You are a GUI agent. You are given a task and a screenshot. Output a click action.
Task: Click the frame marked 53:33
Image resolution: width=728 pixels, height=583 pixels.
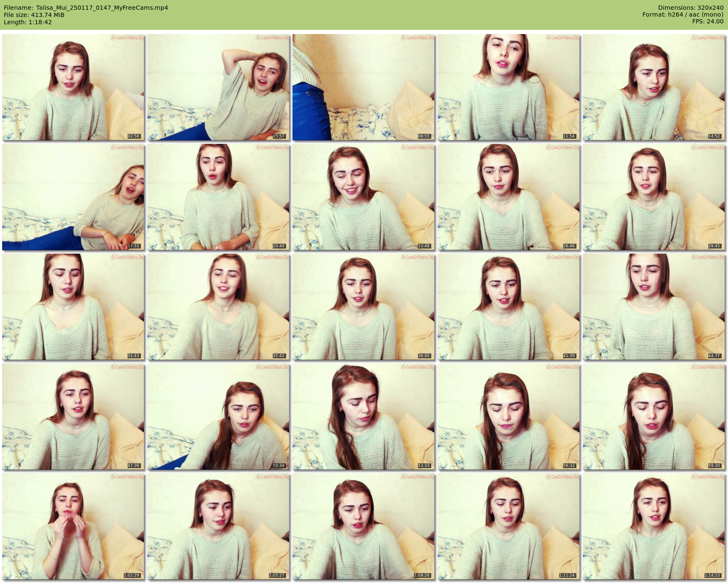[x=364, y=417]
